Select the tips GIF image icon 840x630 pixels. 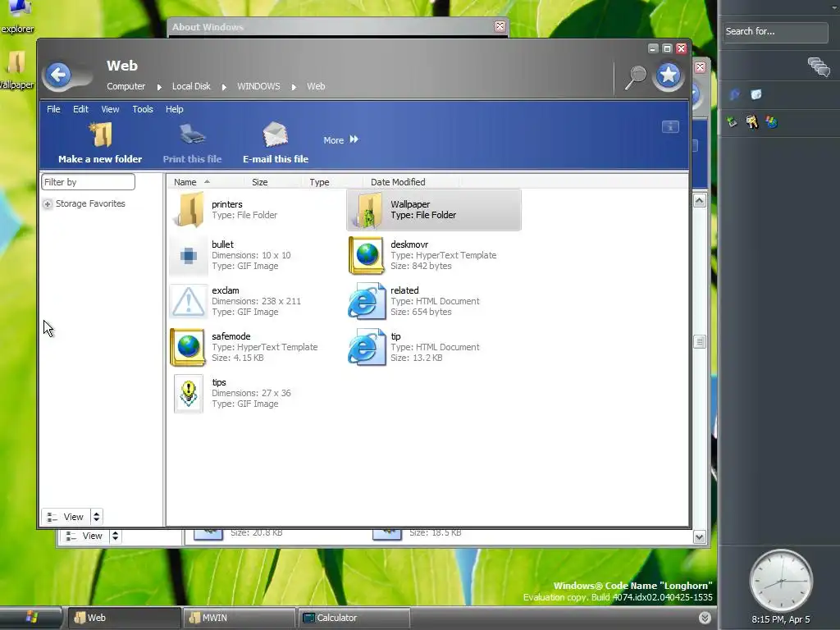(188, 394)
